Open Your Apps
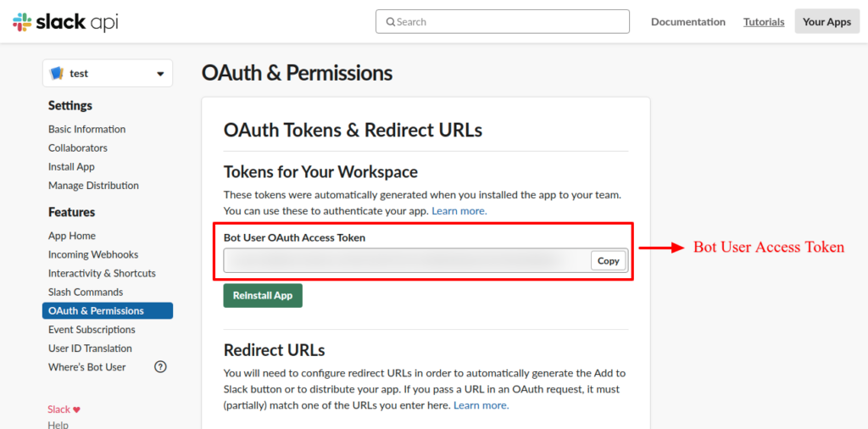This screenshot has width=868, height=429. click(826, 22)
